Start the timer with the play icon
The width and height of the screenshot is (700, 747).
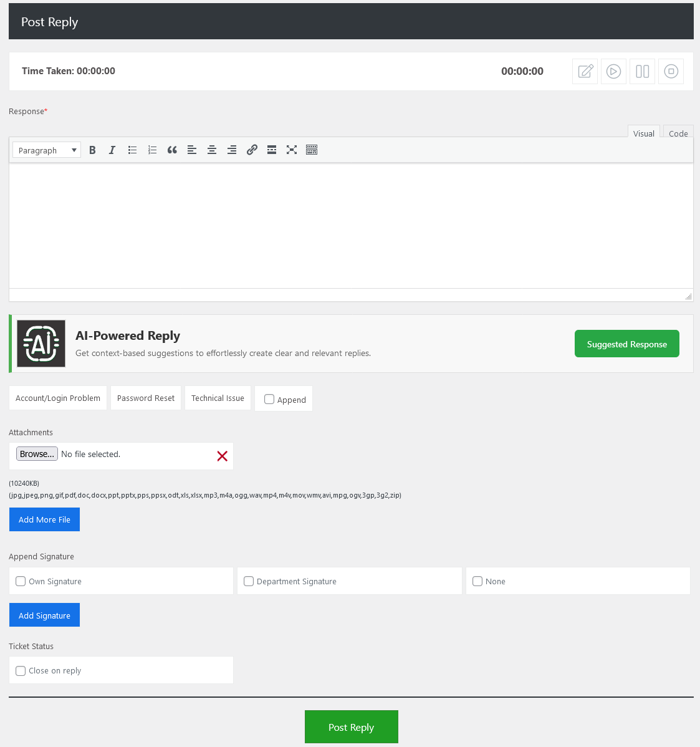(x=613, y=71)
